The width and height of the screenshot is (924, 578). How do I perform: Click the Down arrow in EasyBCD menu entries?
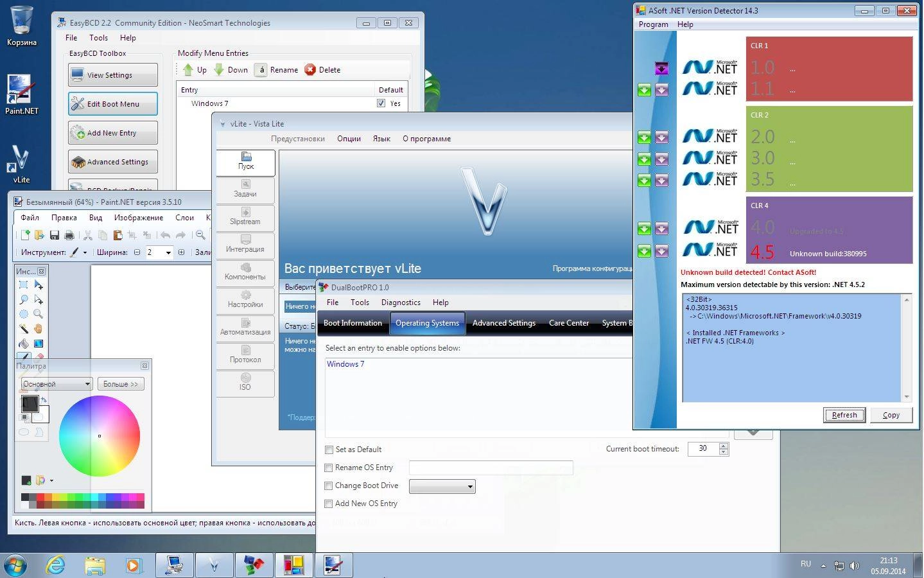pyautogui.click(x=219, y=69)
